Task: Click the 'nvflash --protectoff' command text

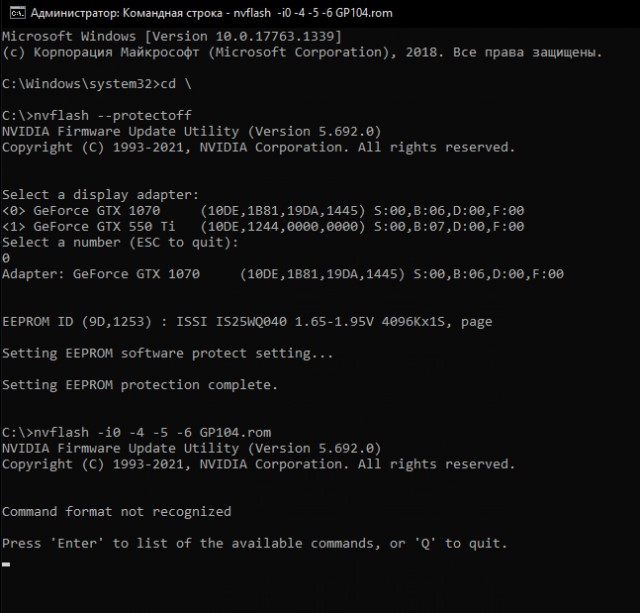Action: [113, 115]
